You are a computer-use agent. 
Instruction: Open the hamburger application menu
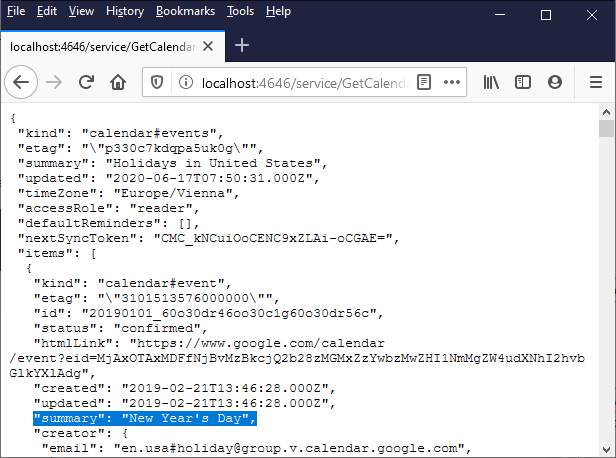point(595,82)
